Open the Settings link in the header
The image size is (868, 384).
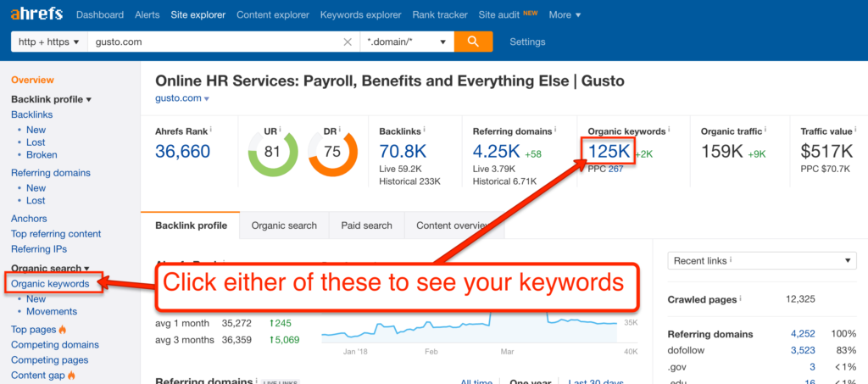coord(527,42)
